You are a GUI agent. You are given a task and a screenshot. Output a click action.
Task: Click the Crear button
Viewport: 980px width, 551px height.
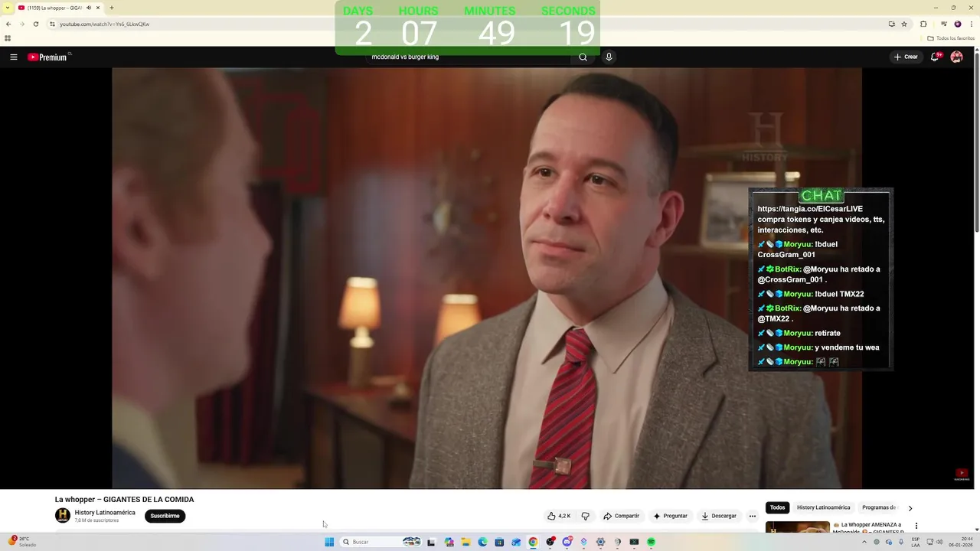[906, 57]
